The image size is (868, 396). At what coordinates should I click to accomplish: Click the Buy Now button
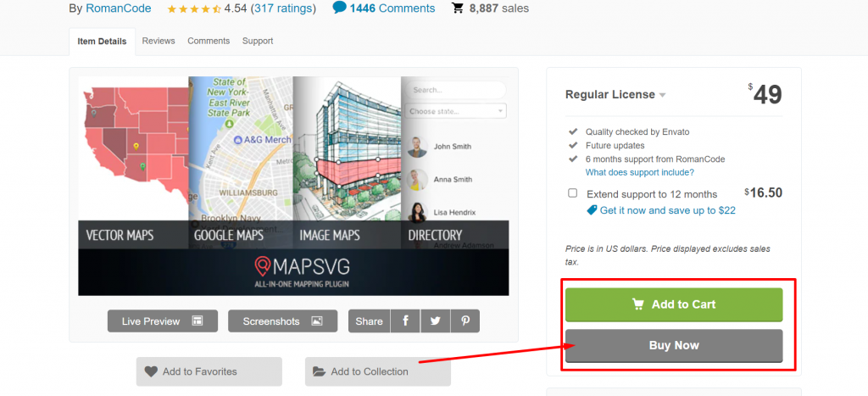[674, 346]
